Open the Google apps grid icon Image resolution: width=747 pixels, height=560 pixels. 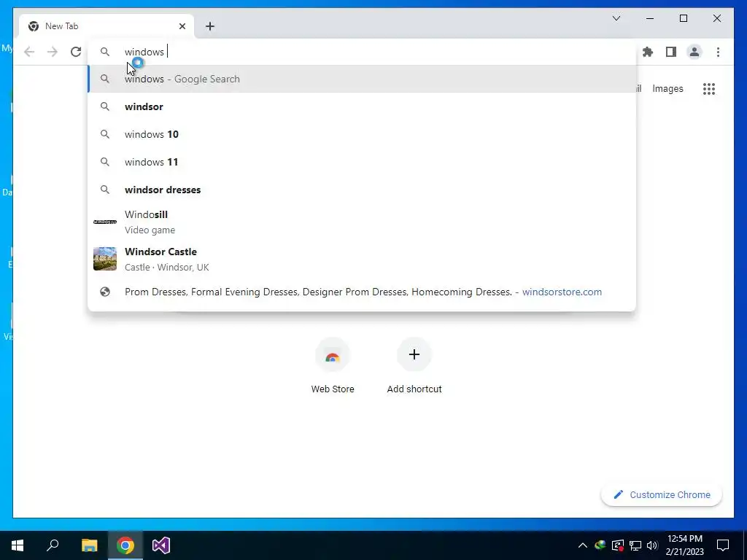[x=709, y=88]
